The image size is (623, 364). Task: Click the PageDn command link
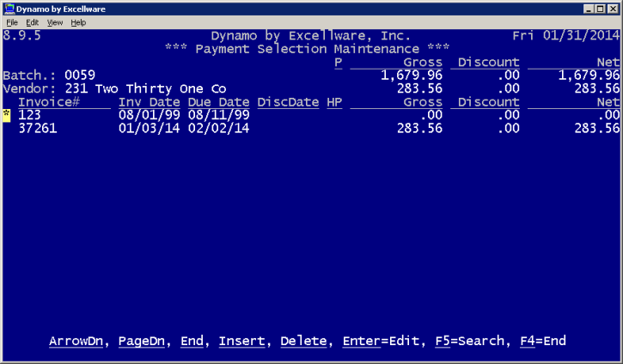(142, 341)
